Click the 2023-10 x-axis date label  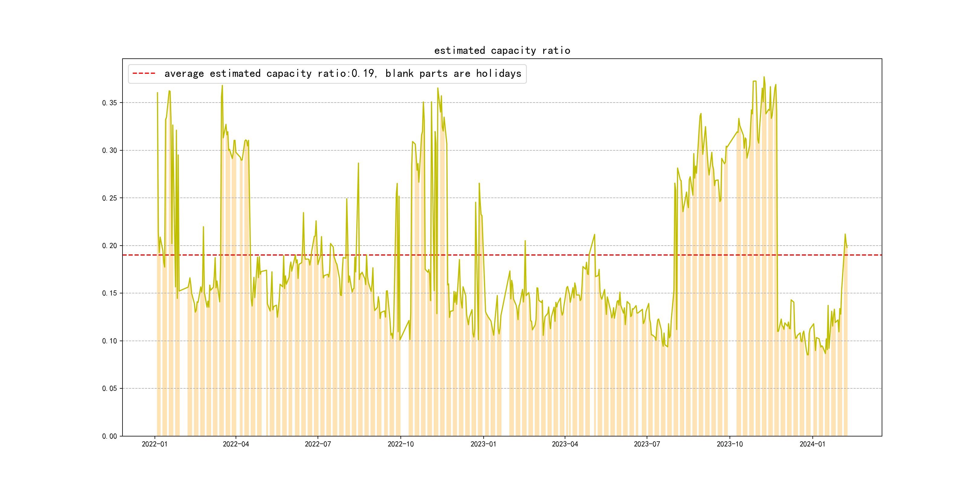pos(729,444)
